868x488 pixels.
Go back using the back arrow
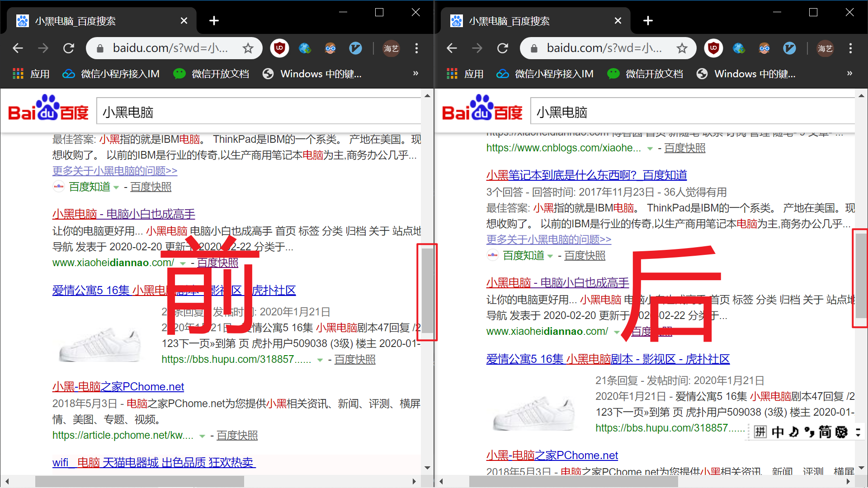pos(17,48)
